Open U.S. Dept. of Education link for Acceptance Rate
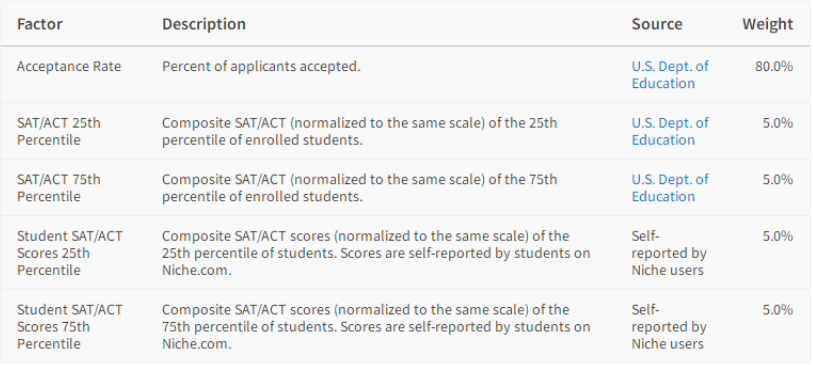 670,75
